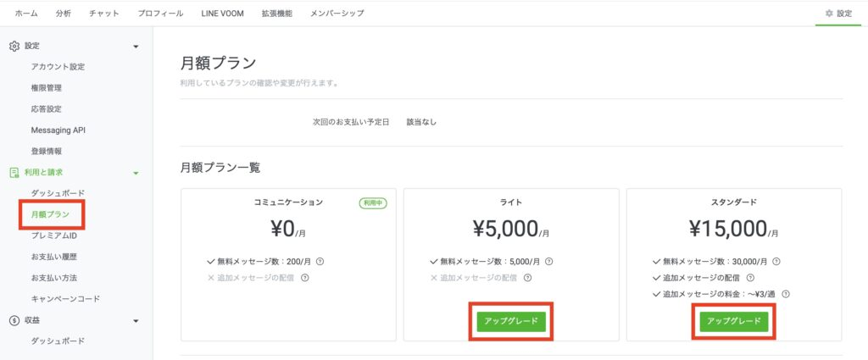Upgrade to the スタンダード plan
This screenshot has width=868, height=360.
tap(733, 322)
